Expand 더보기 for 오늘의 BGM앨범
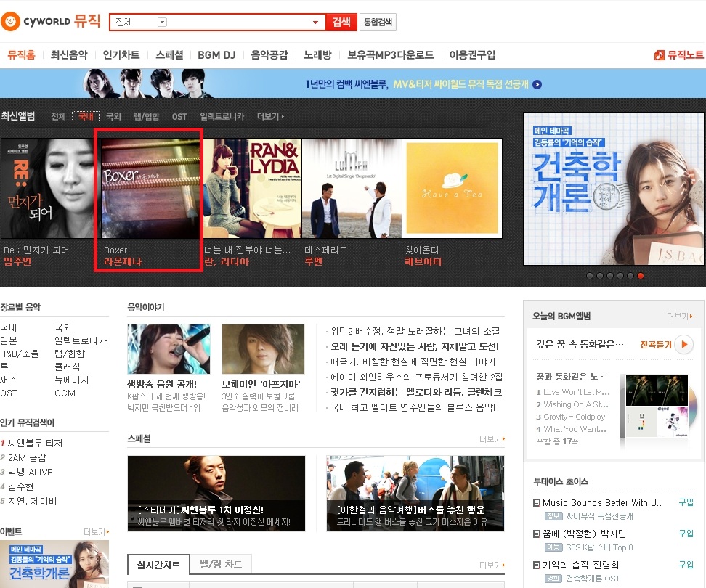The height and width of the screenshot is (588, 706). [x=679, y=317]
